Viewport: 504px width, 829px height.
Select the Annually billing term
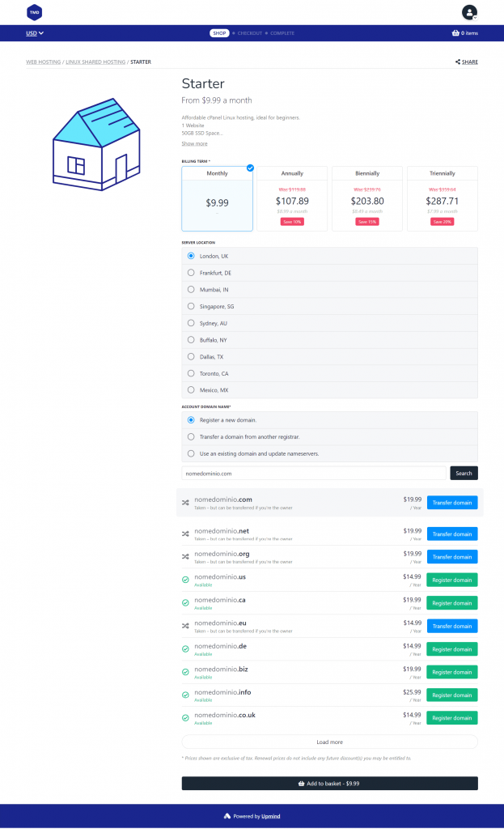[x=292, y=199]
